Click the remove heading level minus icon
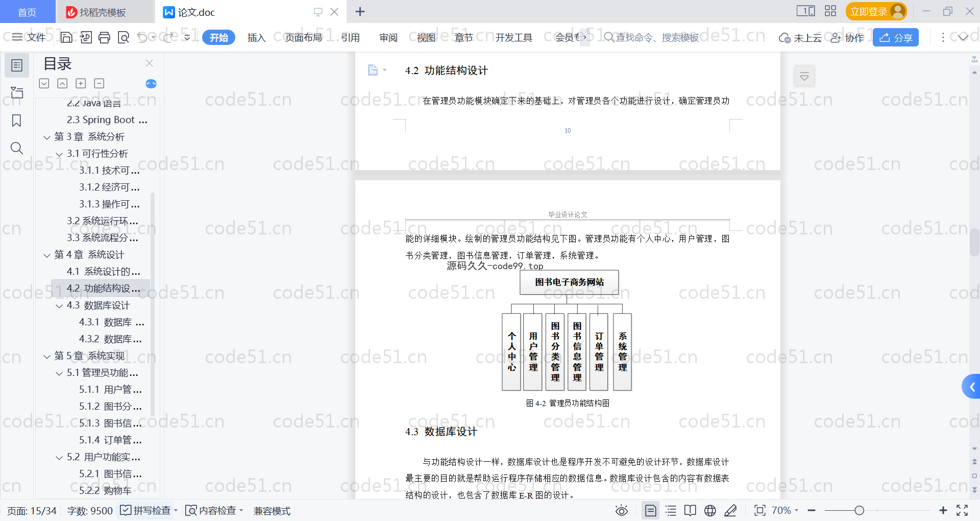The height and width of the screenshot is (521, 980). click(99, 83)
